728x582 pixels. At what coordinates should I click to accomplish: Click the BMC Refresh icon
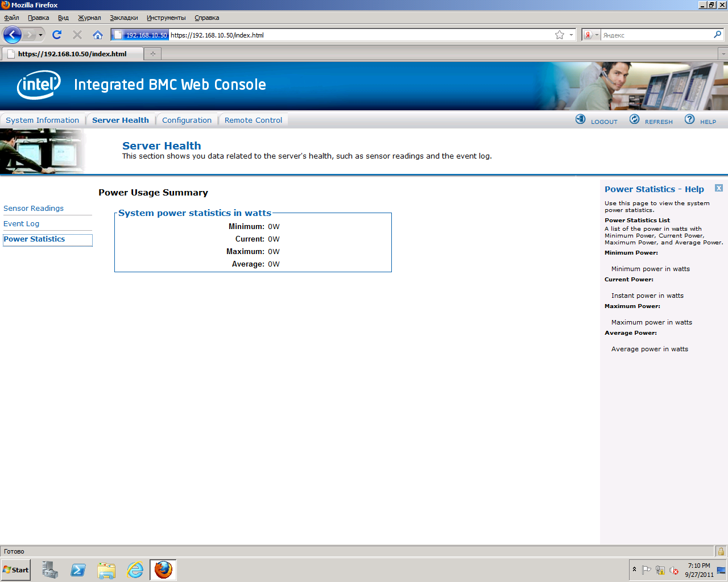634,119
